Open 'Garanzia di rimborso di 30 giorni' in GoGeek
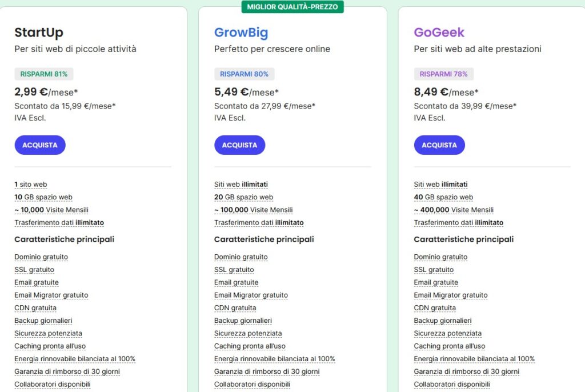585x392 pixels. coord(466,371)
